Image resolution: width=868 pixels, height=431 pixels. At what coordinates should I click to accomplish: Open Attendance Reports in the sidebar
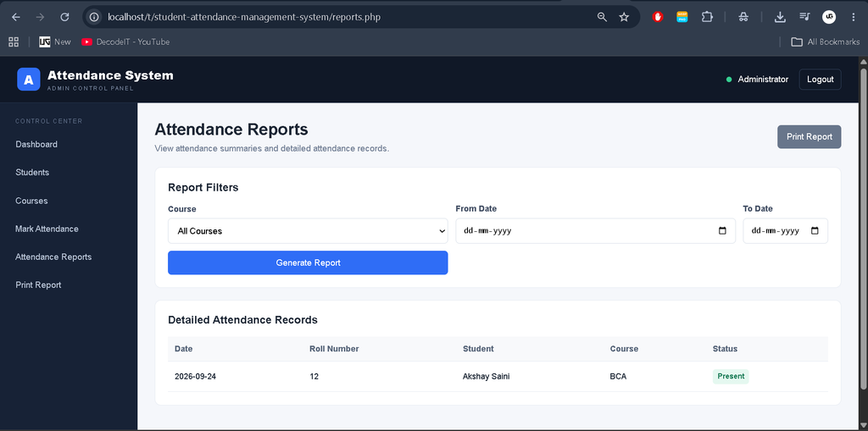click(x=53, y=257)
